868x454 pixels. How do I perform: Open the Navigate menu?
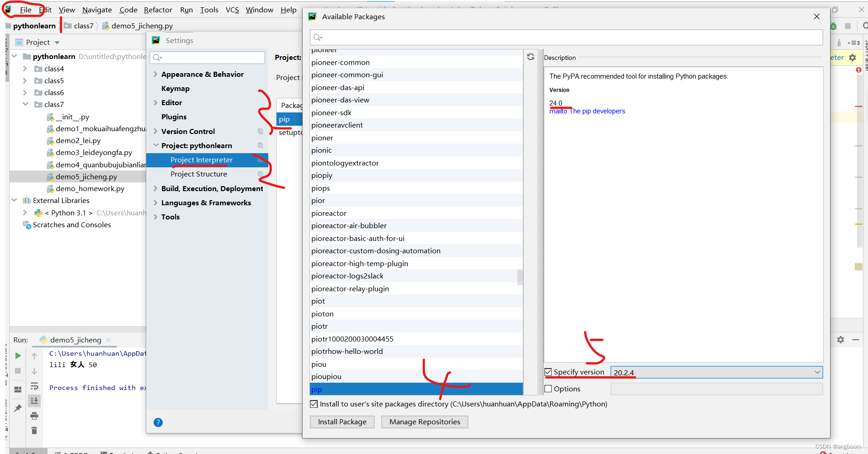click(x=97, y=10)
